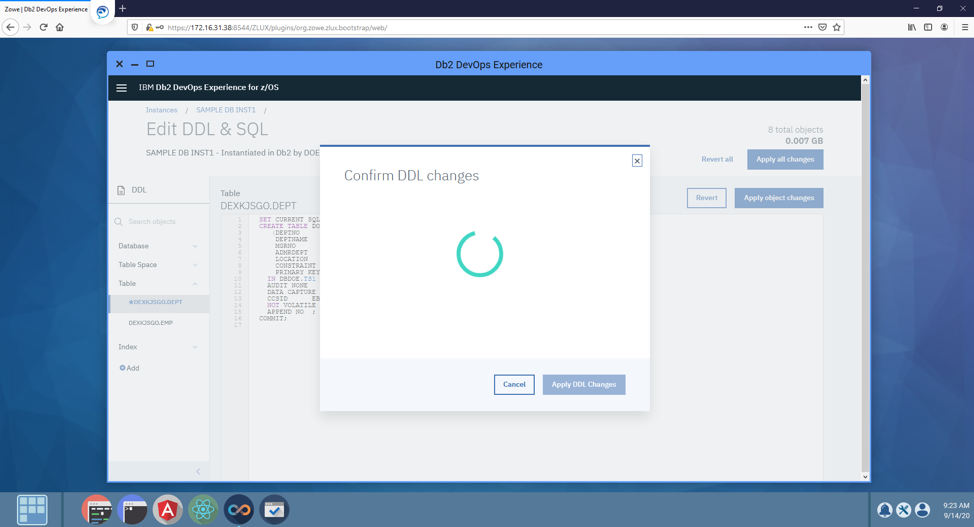The image size is (974, 527).
Task: Click the 8 total objects text
Action: [x=795, y=130]
